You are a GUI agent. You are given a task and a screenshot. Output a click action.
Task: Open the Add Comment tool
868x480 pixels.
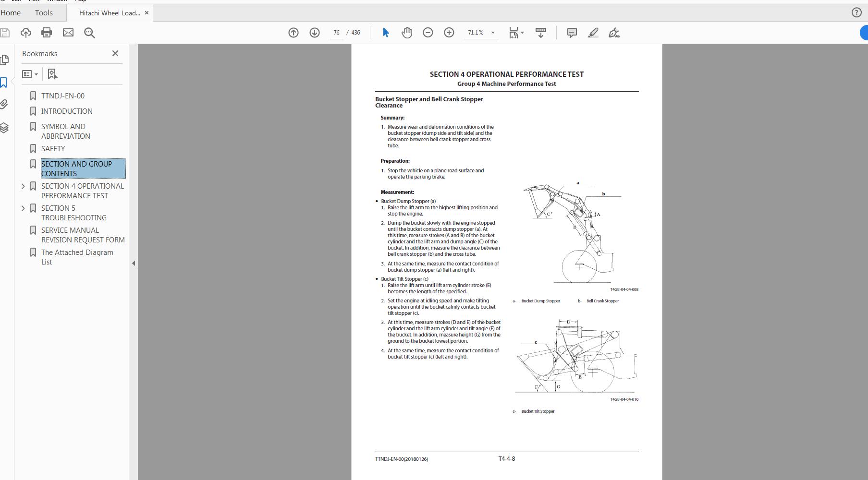point(571,33)
